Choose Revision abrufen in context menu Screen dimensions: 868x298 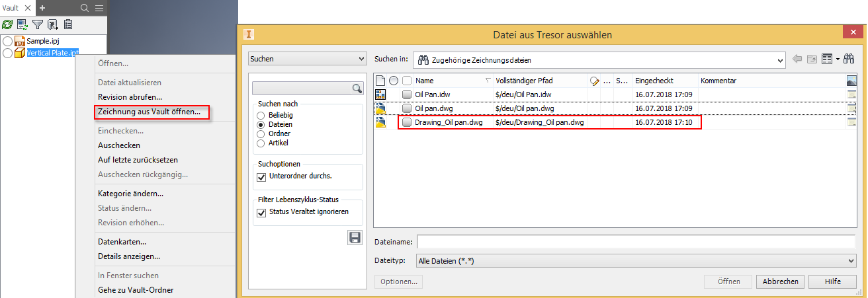(130, 97)
